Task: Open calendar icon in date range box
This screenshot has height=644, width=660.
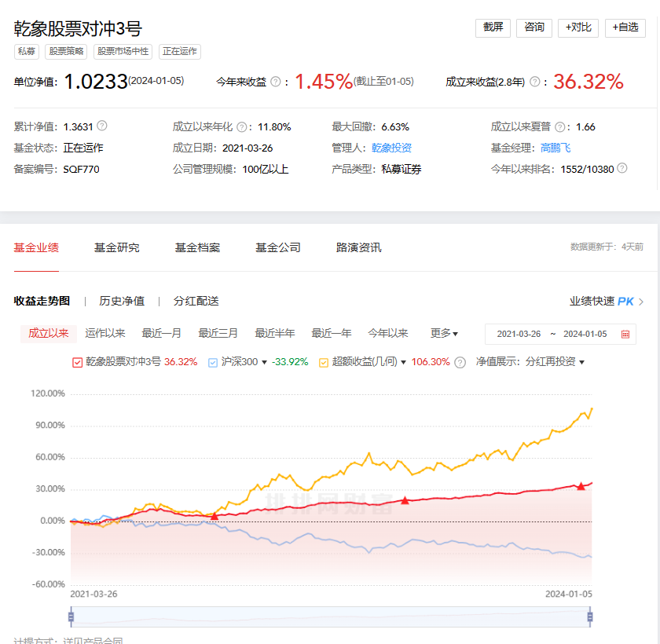Action: tap(625, 334)
